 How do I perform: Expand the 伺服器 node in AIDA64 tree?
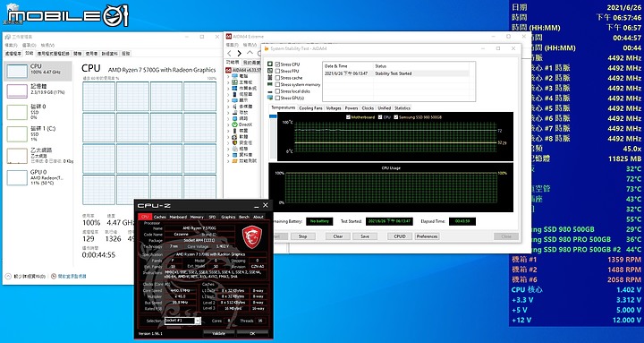coord(228,94)
